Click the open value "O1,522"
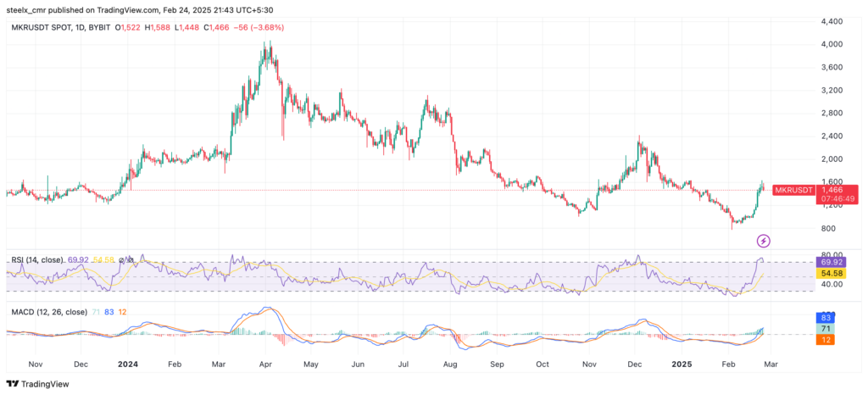 [x=128, y=27]
